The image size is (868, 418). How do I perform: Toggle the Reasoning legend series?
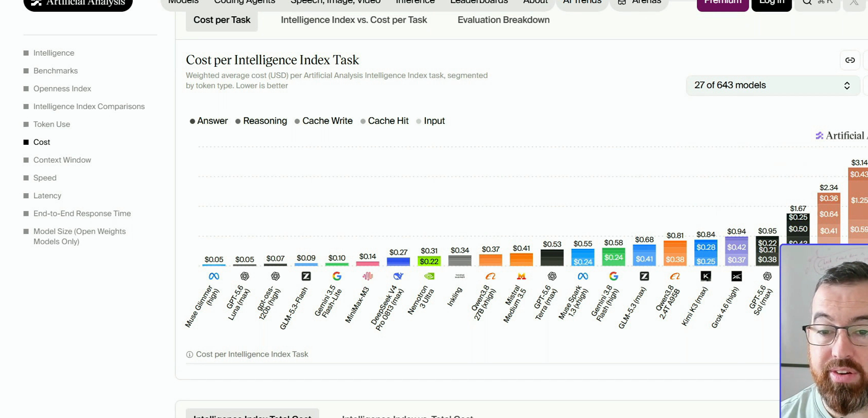click(261, 121)
